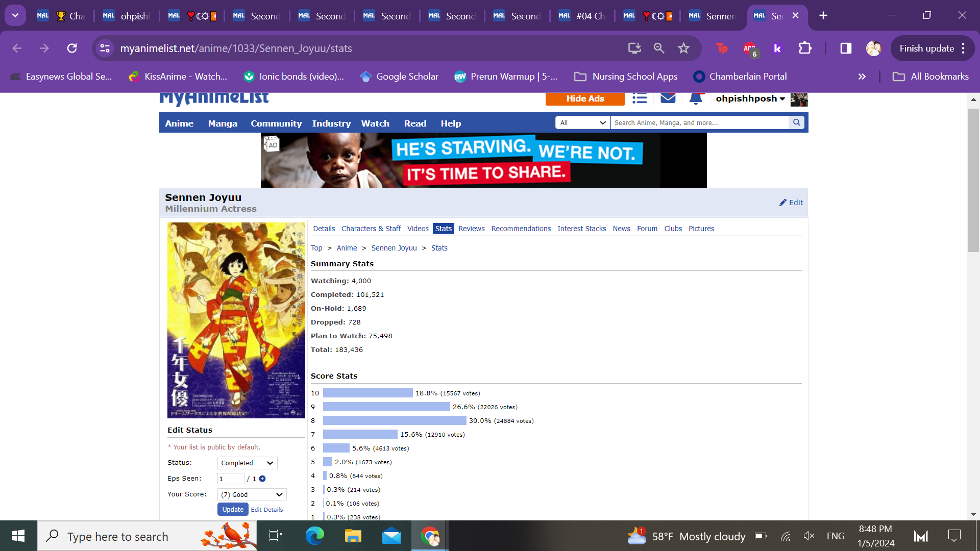Open Your Score dropdown showing (7) Good
The width and height of the screenshot is (980, 551).
[x=252, y=494]
